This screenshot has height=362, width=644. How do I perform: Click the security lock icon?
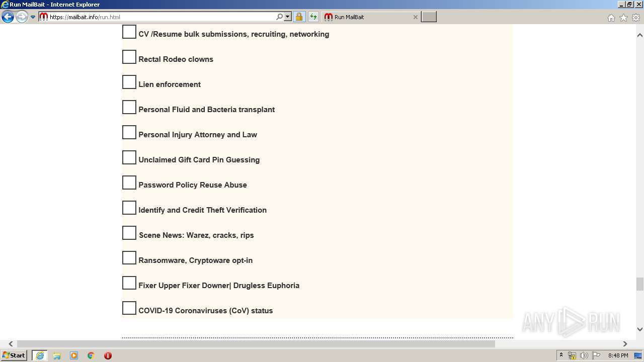tap(299, 17)
